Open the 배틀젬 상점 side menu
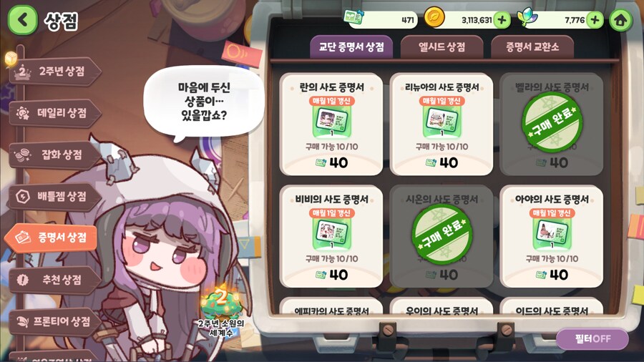The width and height of the screenshot is (644, 362). pos(55,197)
